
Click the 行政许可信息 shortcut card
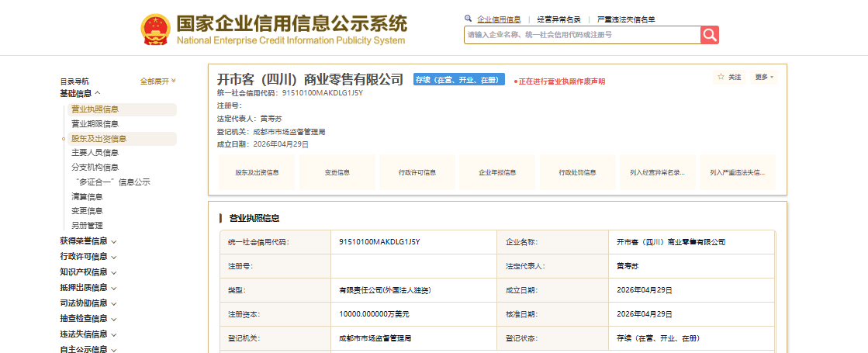point(417,173)
